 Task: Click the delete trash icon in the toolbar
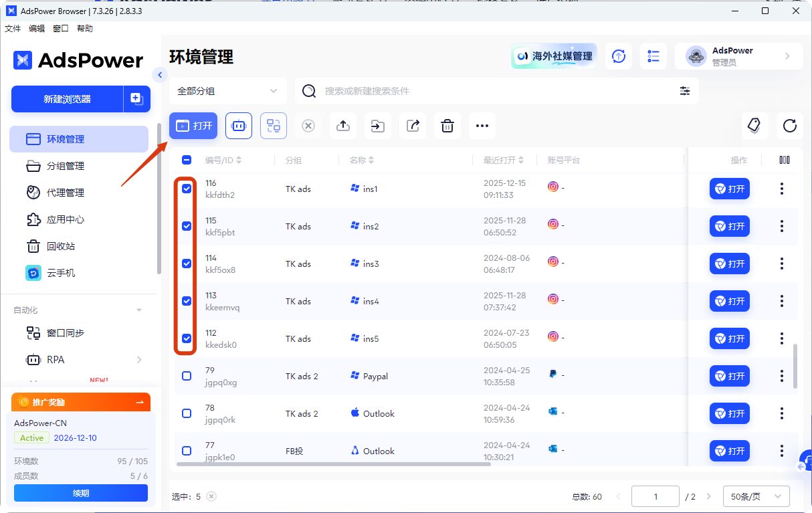coord(447,126)
